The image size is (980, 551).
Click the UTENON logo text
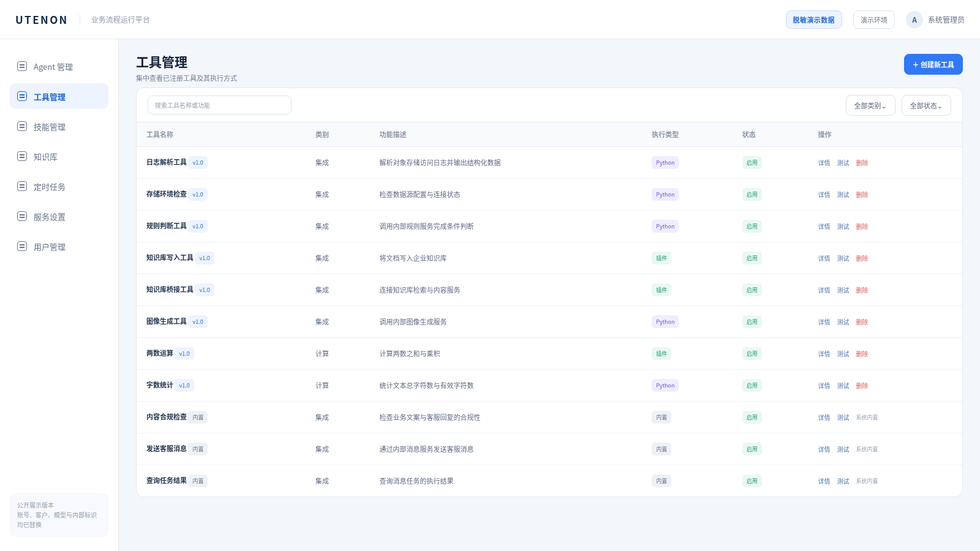pyautogui.click(x=42, y=20)
